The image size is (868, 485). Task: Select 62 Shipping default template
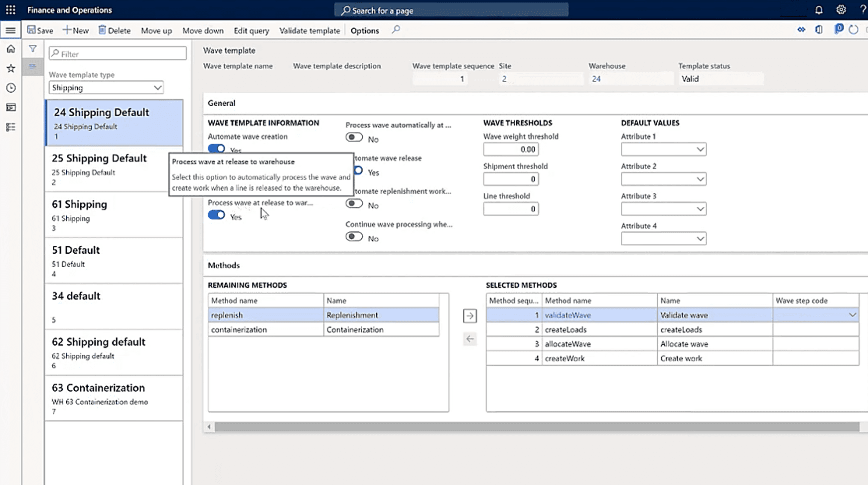tap(114, 352)
